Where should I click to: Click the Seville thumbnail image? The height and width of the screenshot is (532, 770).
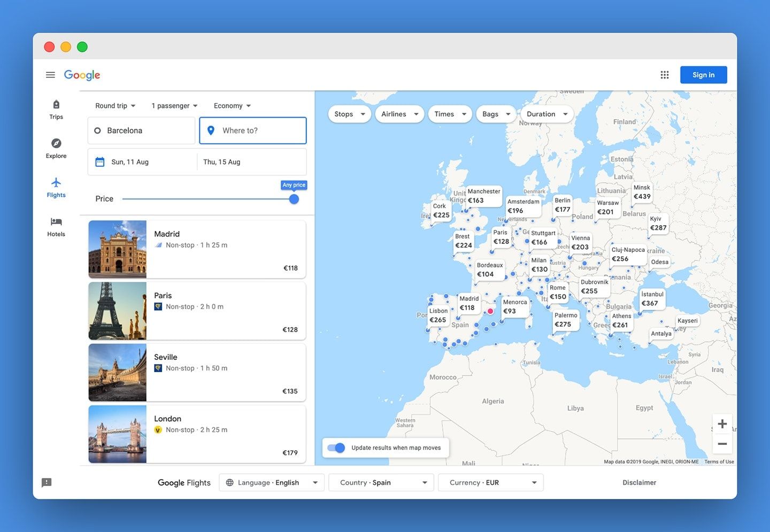117,372
